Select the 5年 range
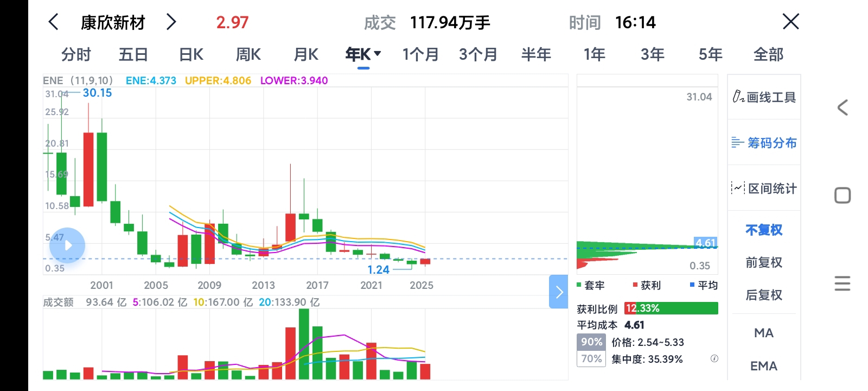This screenshot has height=391, width=868. (x=710, y=54)
